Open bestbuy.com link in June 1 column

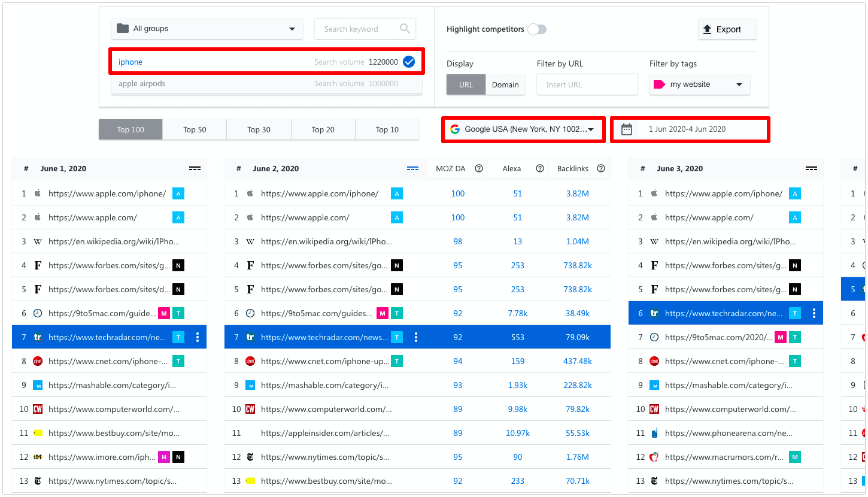[x=114, y=433]
